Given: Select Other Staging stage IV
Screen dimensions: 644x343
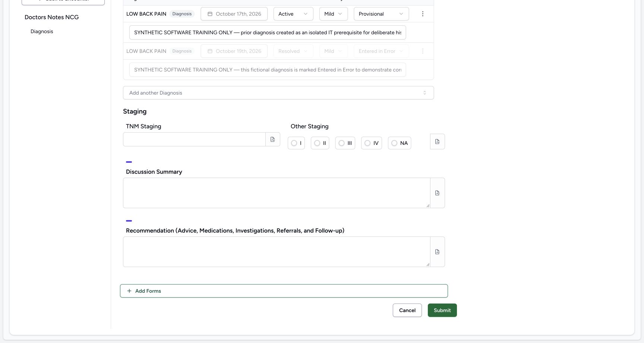Looking at the screenshot, I should pyautogui.click(x=372, y=143).
